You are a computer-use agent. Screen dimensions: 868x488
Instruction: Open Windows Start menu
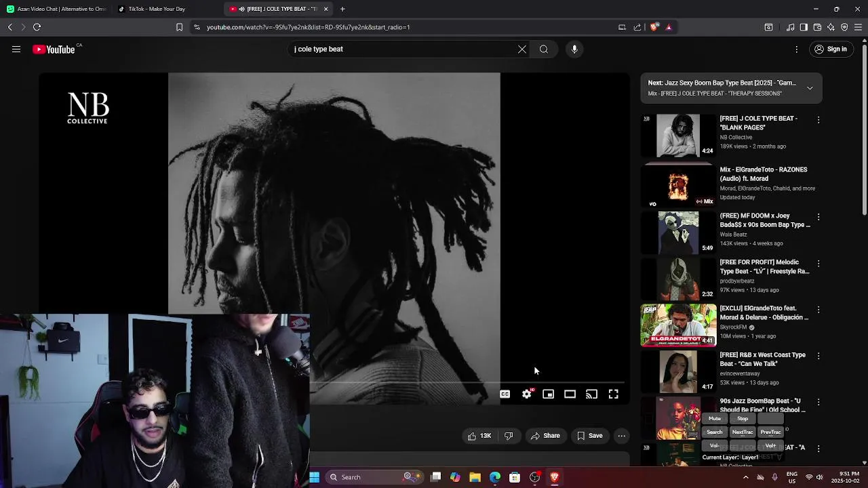pyautogui.click(x=315, y=477)
